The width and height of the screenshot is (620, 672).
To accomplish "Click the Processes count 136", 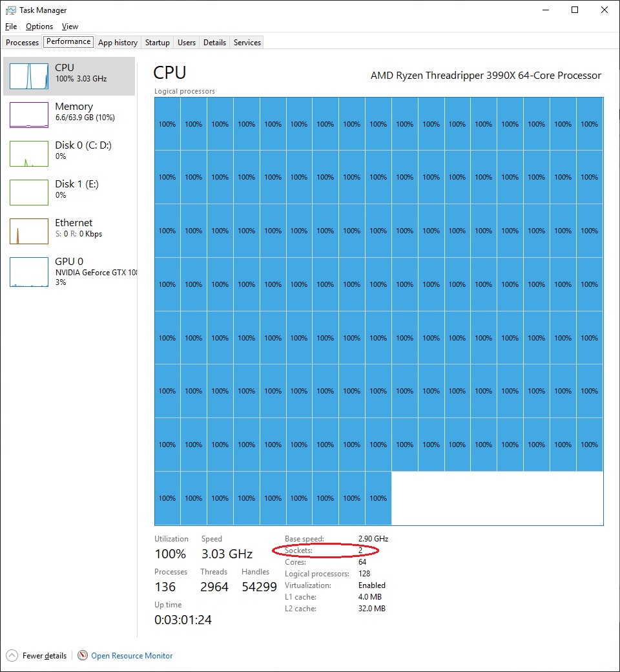I will tap(165, 587).
